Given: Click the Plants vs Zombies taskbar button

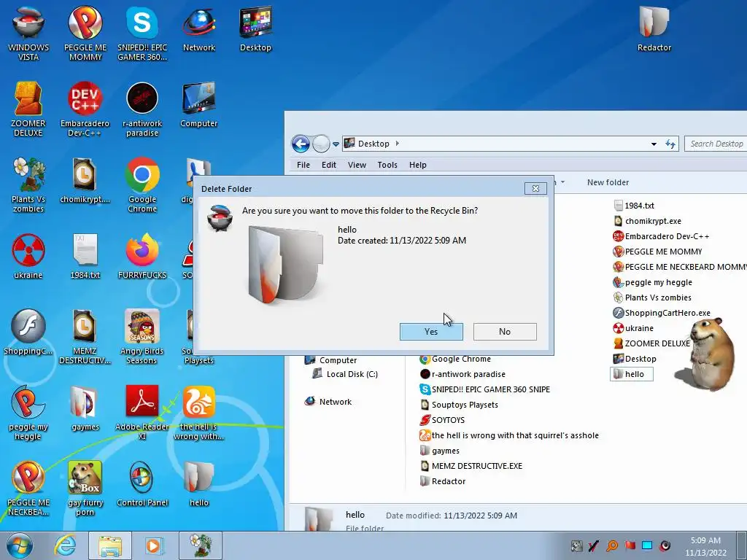Looking at the screenshot, I should coord(201,545).
